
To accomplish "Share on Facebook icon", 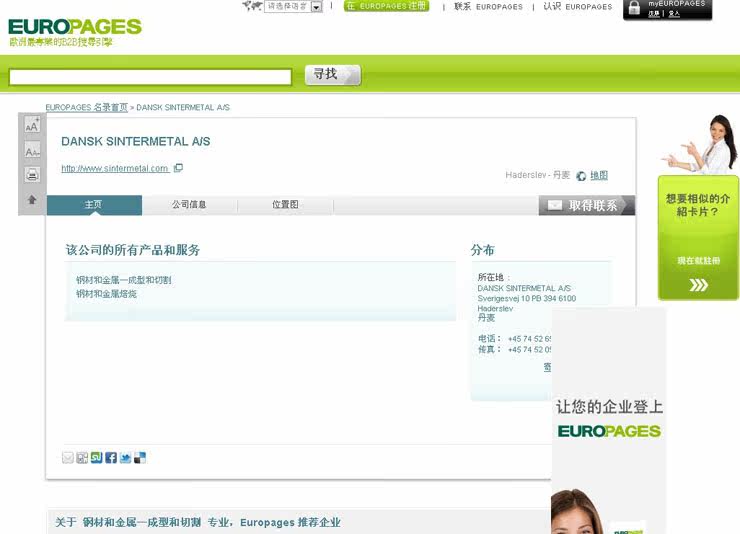I will point(111,458).
